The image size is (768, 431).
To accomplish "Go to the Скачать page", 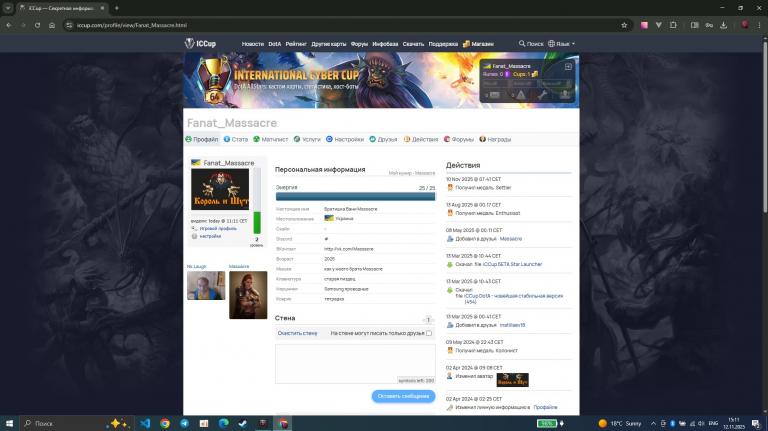I will click(413, 44).
